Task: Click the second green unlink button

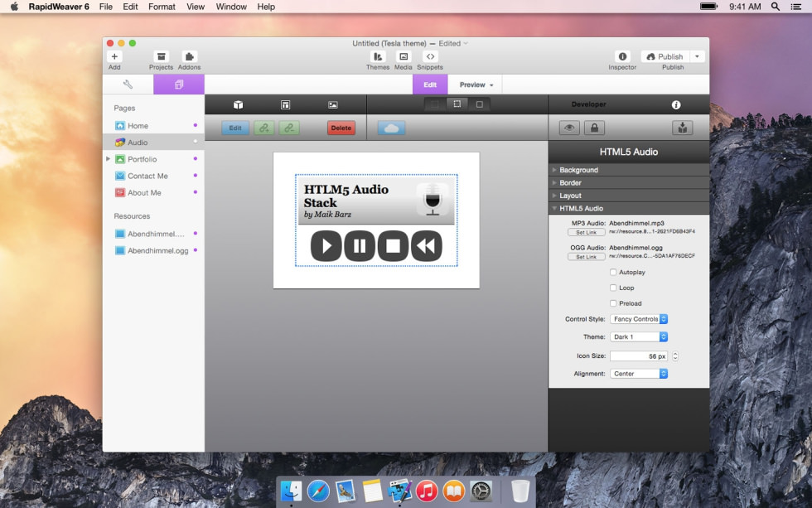Action: point(289,128)
